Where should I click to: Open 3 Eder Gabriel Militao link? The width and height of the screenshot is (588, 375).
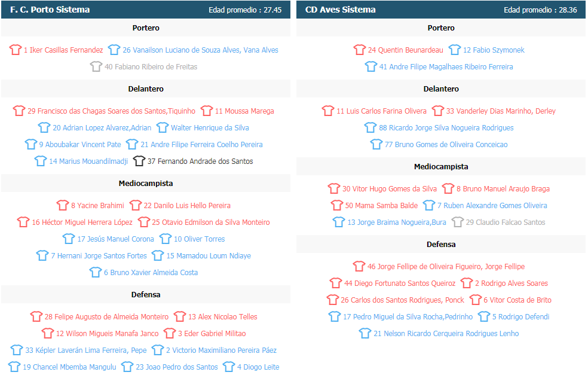coord(212,333)
